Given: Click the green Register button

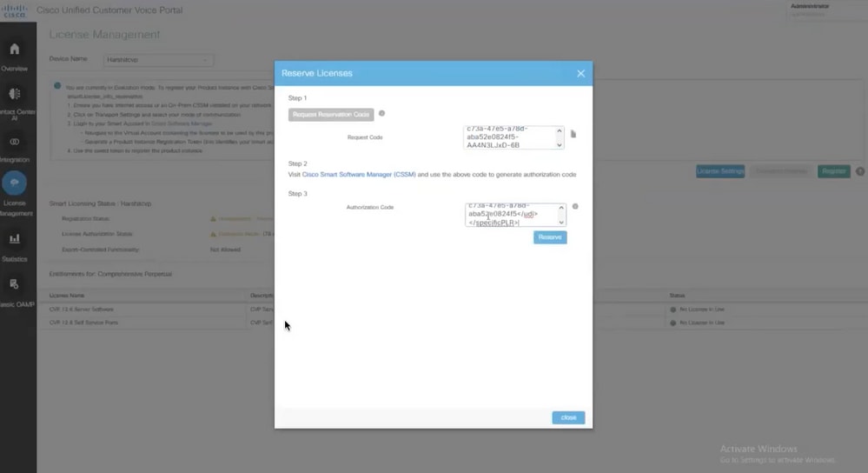Looking at the screenshot, I should (x=833, y=171).
